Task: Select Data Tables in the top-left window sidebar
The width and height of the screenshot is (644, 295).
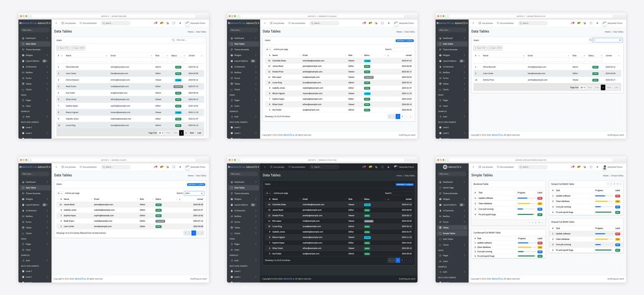Action: tap(34, 44)
